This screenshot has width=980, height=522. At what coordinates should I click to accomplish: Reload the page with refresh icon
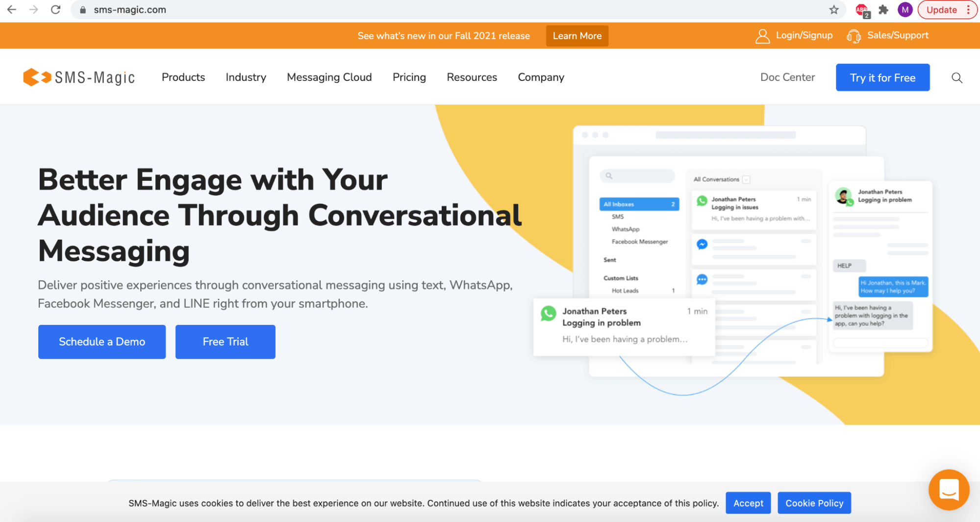[55, 10]
